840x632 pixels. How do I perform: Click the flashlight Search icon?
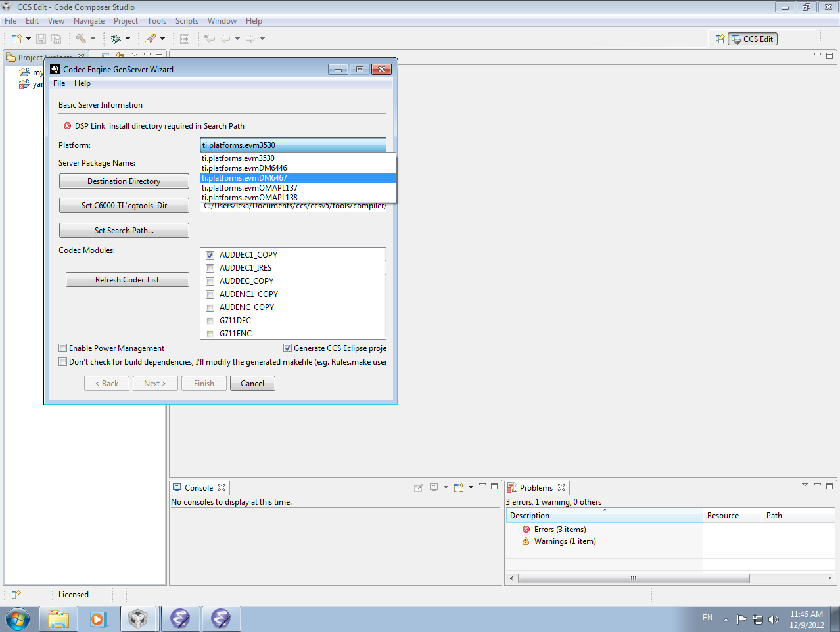click(151, 39)
